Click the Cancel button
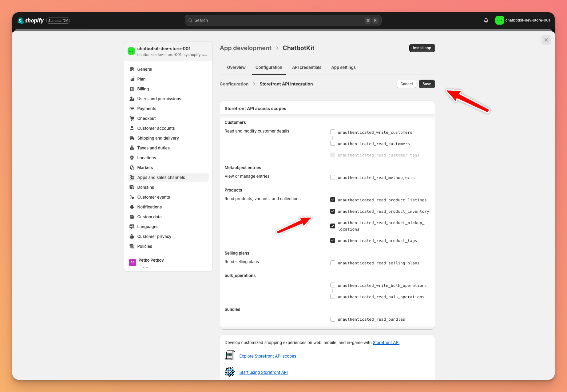567x392 pixels. point(406,84)
